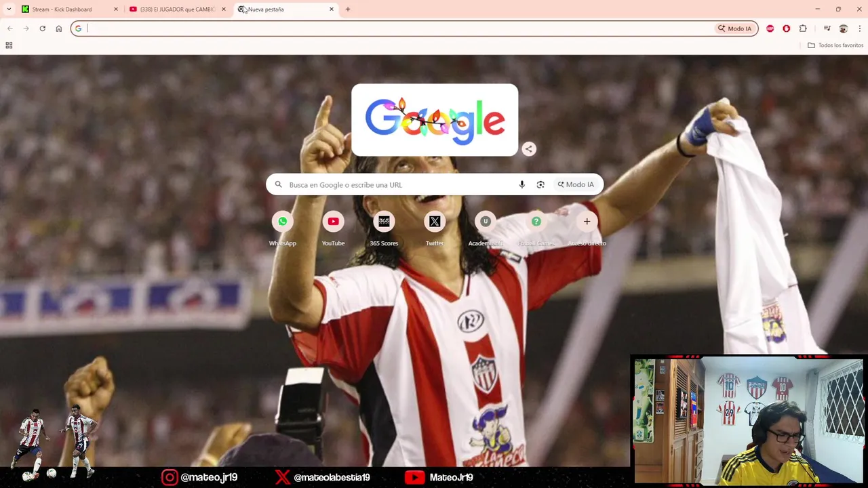868x488 pixels.
Task: Select the Nueva pestaña tab
Action: (x=285, y=9)
